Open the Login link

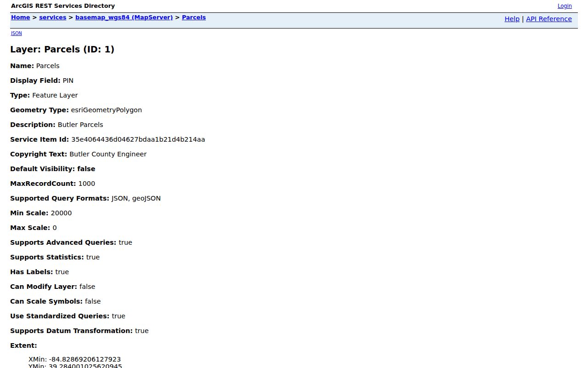(565, 6)
